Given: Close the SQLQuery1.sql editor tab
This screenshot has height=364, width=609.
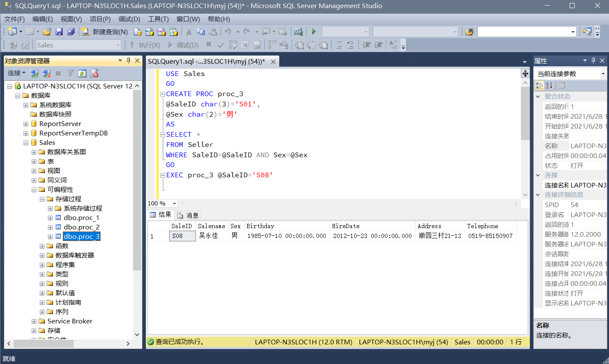Looking at the screenshot, I should point(273,62).
